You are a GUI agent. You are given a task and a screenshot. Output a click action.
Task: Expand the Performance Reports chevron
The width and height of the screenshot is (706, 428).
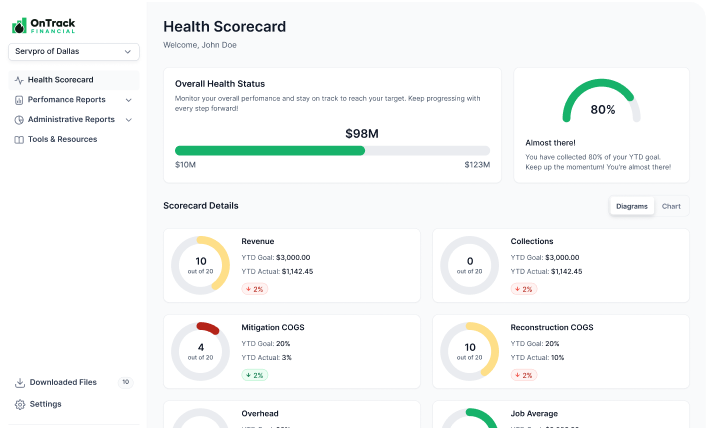(128, 100)
